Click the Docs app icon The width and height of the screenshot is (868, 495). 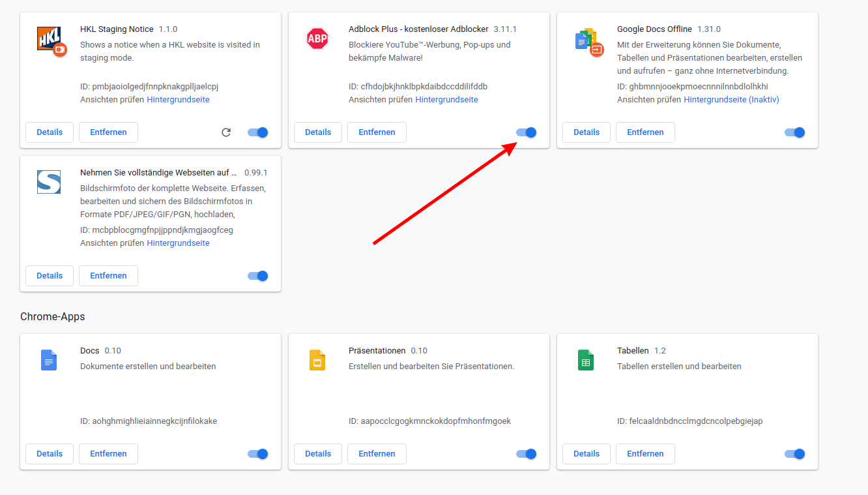(49, 360)
